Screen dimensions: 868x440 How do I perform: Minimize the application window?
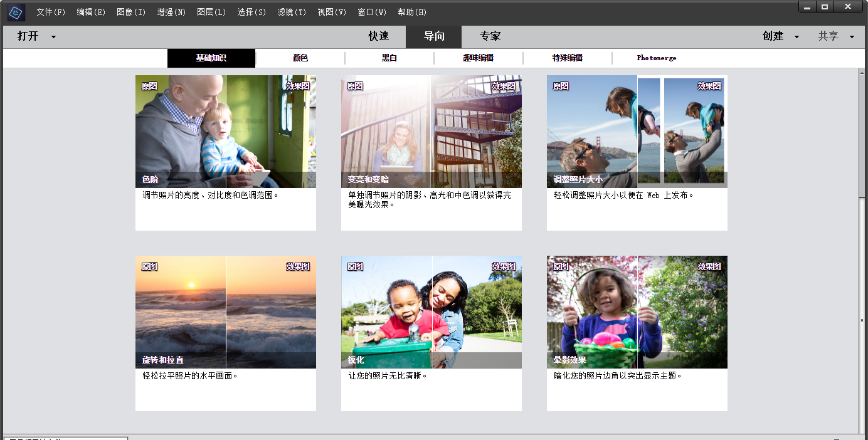coord(808,6)
